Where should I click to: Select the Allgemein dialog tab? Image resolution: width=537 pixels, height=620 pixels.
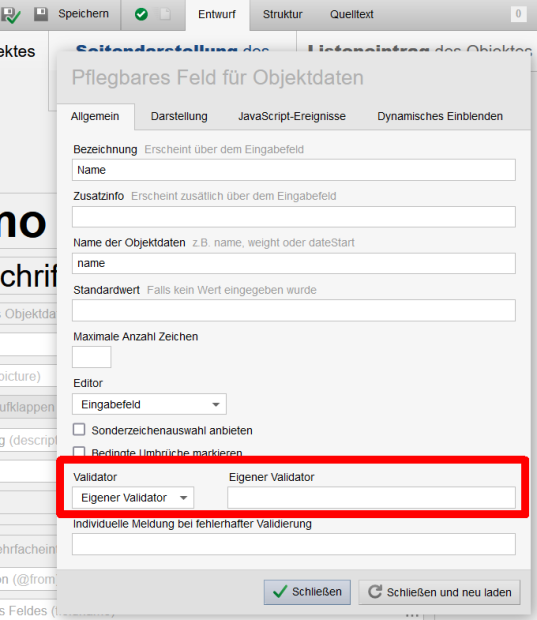point(95,116)
